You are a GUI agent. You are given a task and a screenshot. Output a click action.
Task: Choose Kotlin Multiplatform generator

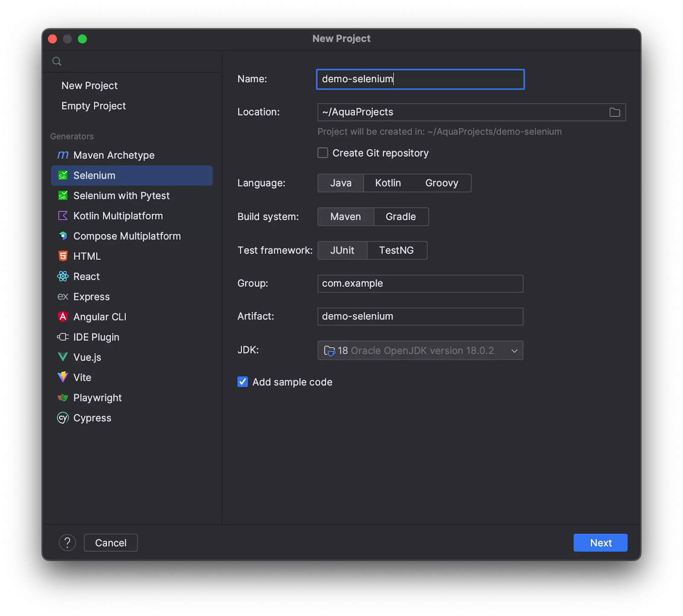pyautogui.click(x=131, y=216)
